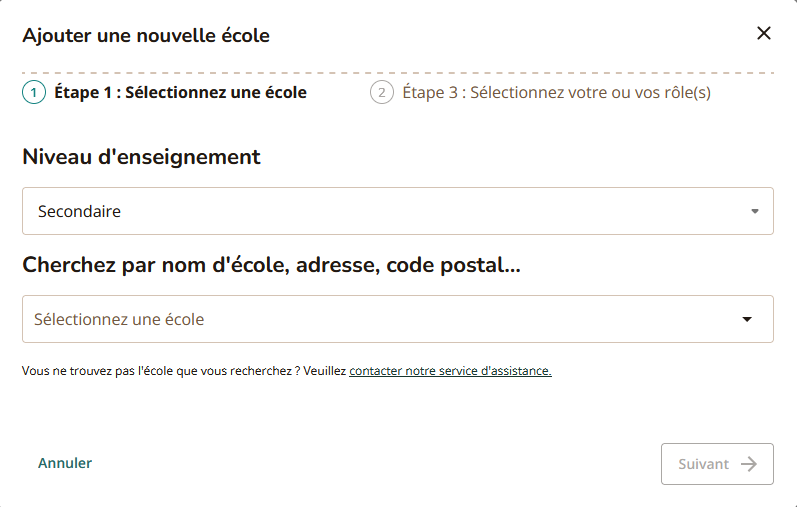This screenshot has width=797, height=507.
Task: Click the step 2 circle indicator
Action: pos(381,93)
